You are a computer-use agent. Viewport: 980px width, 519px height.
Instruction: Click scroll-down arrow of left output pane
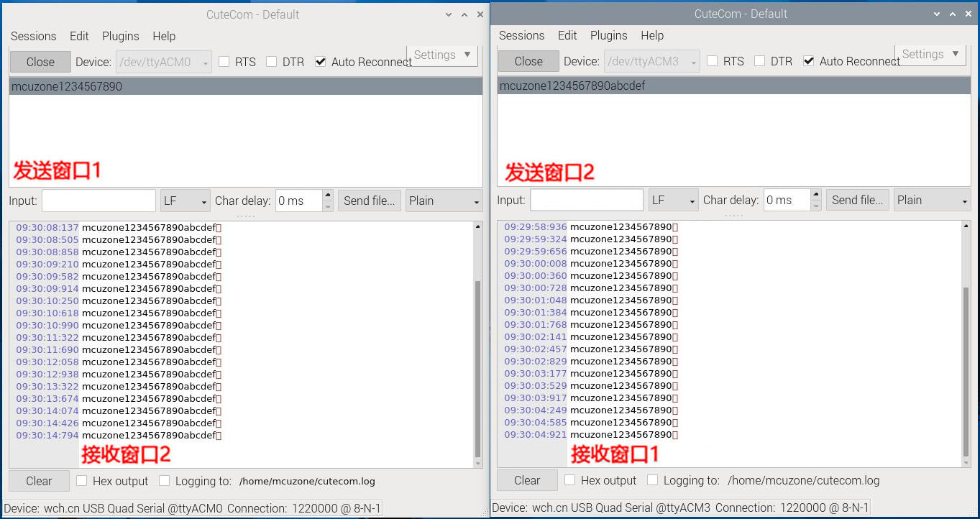[477, 464]
